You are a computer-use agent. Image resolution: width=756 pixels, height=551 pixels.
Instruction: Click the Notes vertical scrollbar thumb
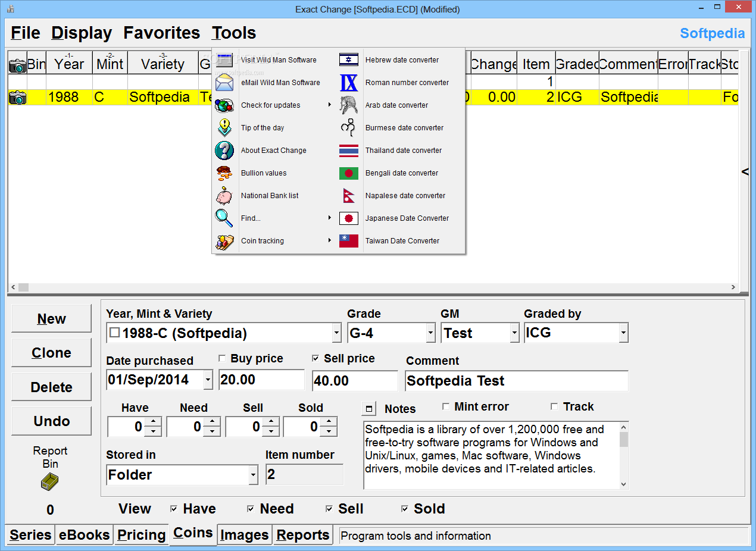click(624, 439)
